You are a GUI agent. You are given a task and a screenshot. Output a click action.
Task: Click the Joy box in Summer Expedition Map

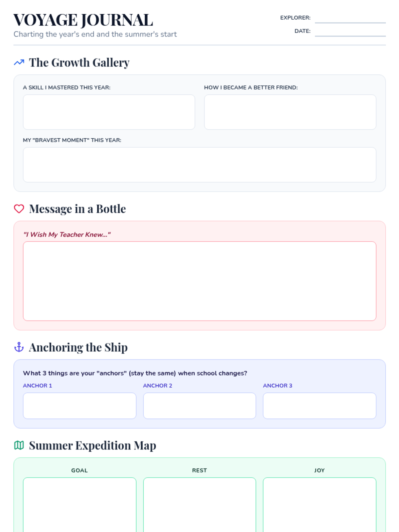pos(320,505)
